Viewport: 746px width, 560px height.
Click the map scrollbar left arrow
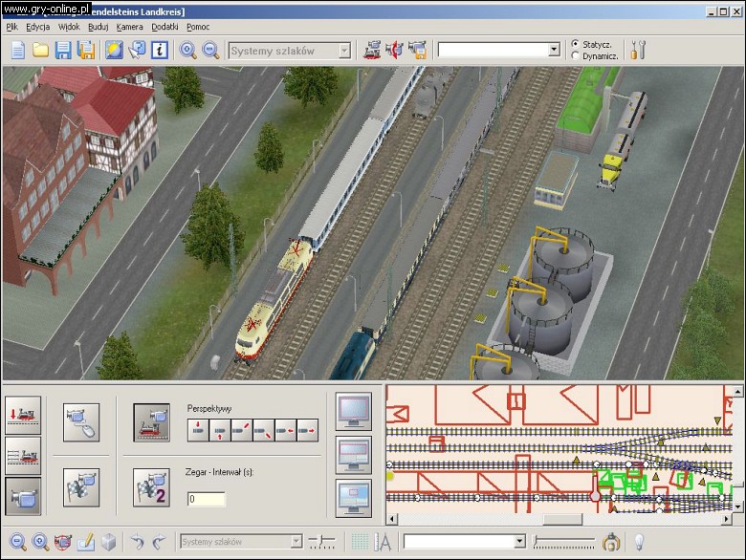pos(391,519)
